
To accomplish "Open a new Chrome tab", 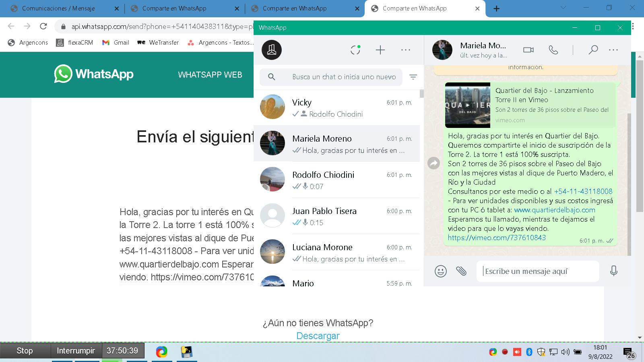I will click(497, 8).
